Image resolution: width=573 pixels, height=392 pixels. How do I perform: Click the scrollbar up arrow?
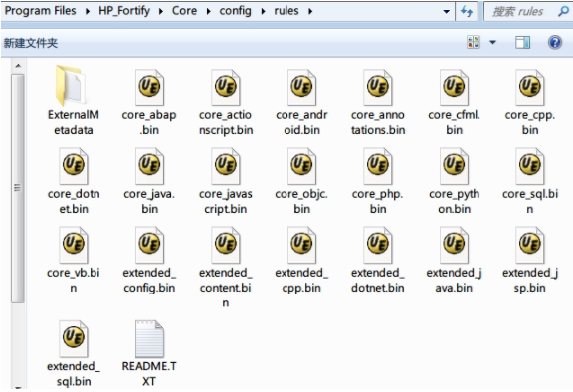click(x=18, y=66)
